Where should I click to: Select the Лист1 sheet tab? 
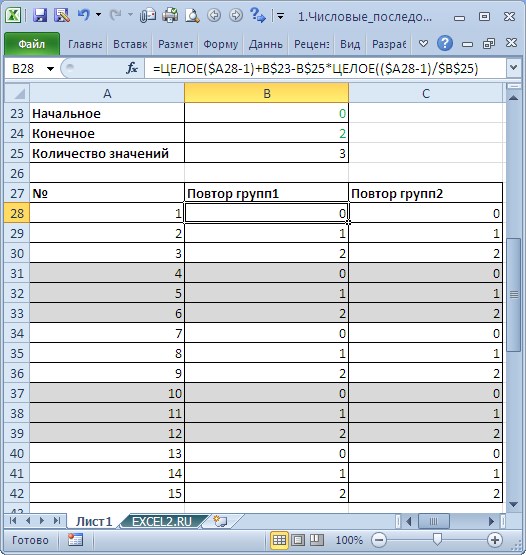94,521
